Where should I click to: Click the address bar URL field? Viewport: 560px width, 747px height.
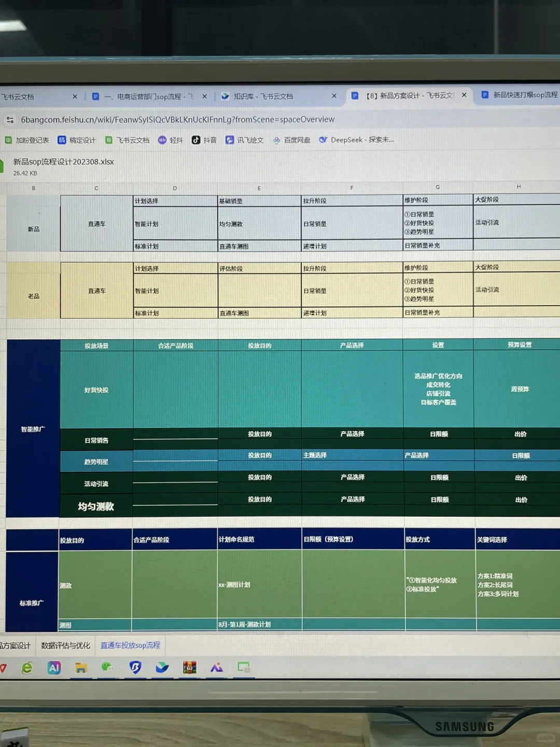(178, 120)
